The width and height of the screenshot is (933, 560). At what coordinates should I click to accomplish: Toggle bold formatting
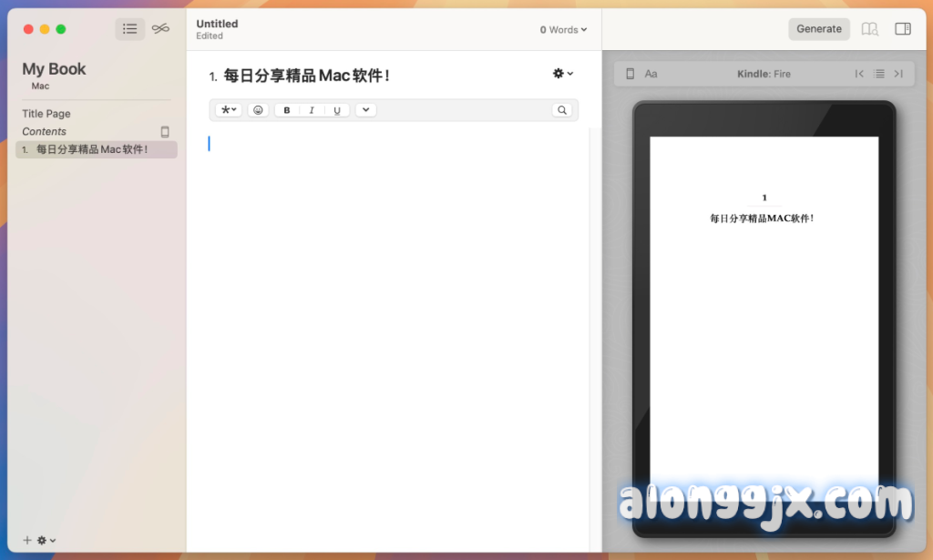click(287, 110)
